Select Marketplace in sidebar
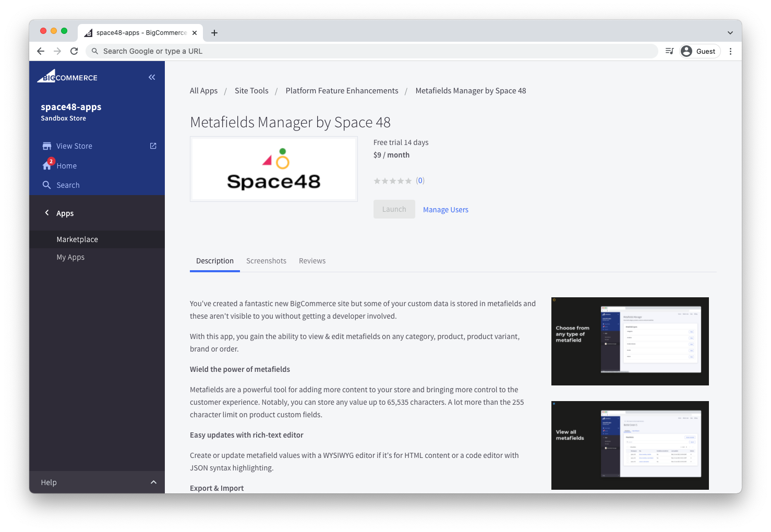This screenshot has height=532, width=771. (97, 239)
